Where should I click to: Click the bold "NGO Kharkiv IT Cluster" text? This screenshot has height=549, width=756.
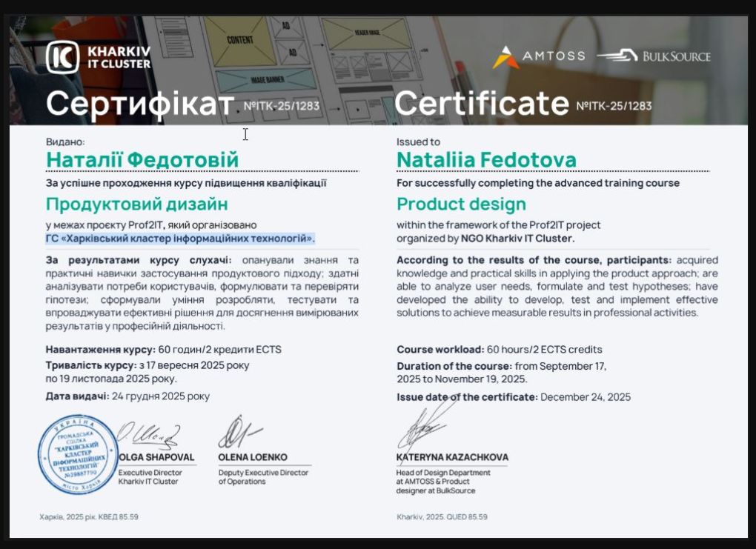[x=517, y=239]
